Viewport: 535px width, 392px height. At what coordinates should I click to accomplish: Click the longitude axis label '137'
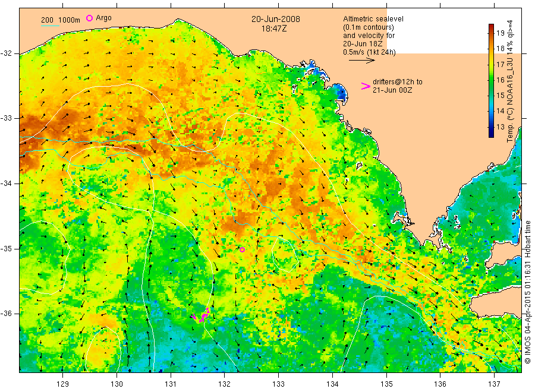tap(494, 384)
